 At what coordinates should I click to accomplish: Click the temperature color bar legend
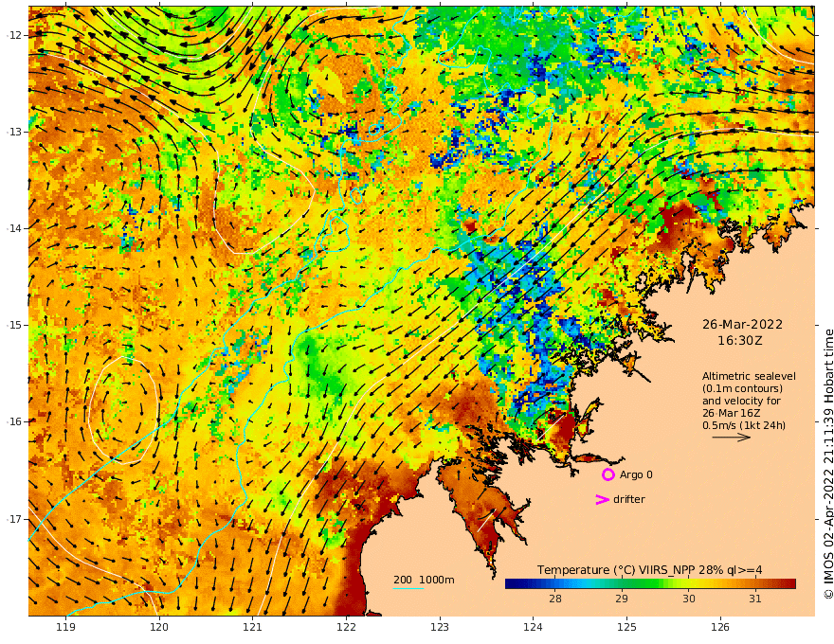(650, 583)
